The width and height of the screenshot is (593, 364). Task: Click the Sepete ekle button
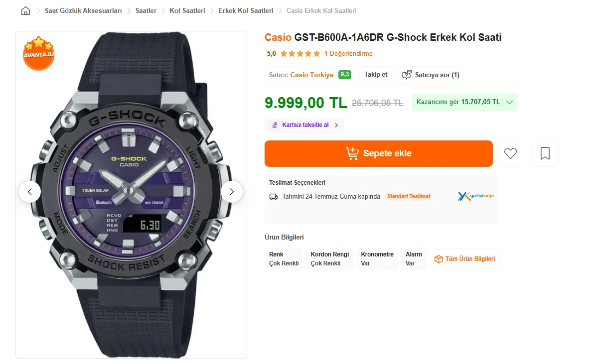[379, 153]
